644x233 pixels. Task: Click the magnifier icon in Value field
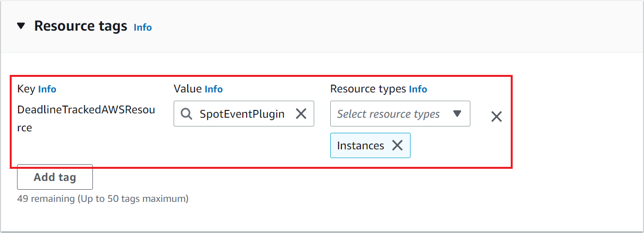(186, 114)
